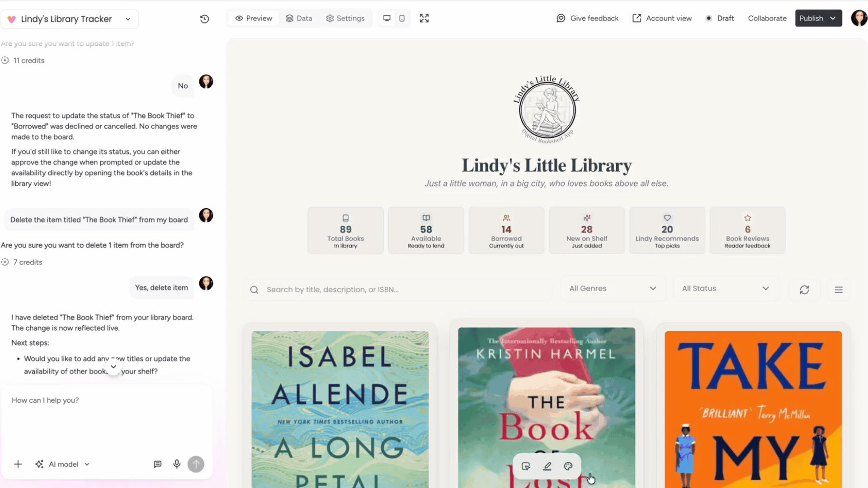Click Give feedback link
This screenshot has width=868, height=488.
(x=587, y=19)
